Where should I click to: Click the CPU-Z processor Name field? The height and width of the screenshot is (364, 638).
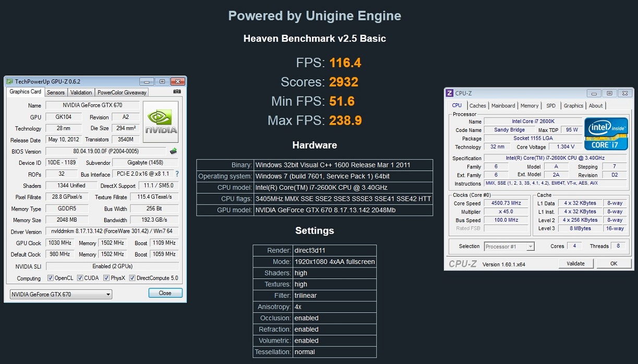point(533,122)
